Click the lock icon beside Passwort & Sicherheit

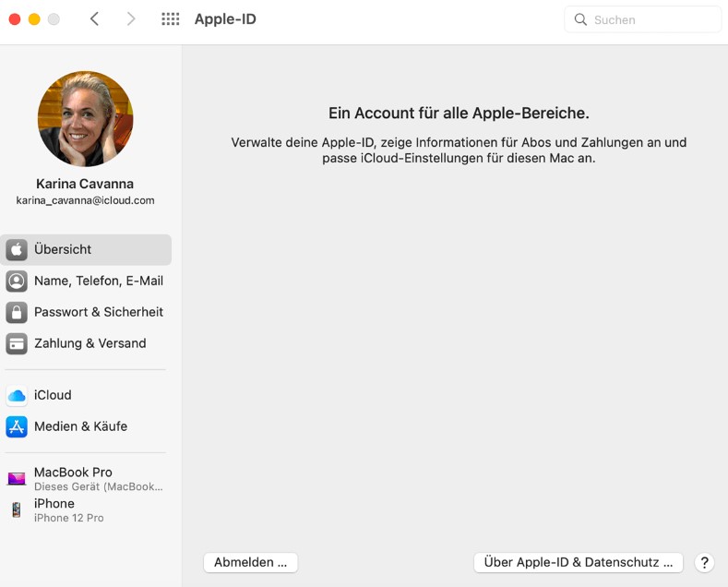tap(17, 313)
